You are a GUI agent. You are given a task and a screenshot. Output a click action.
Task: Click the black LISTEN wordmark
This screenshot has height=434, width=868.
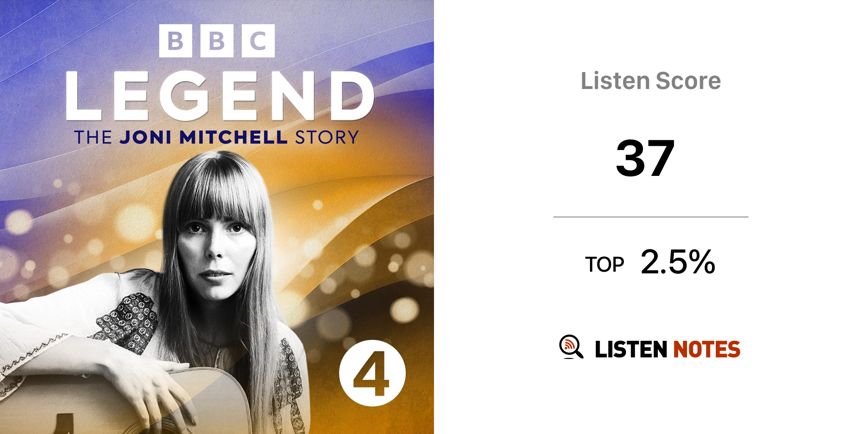pos(631,349)
